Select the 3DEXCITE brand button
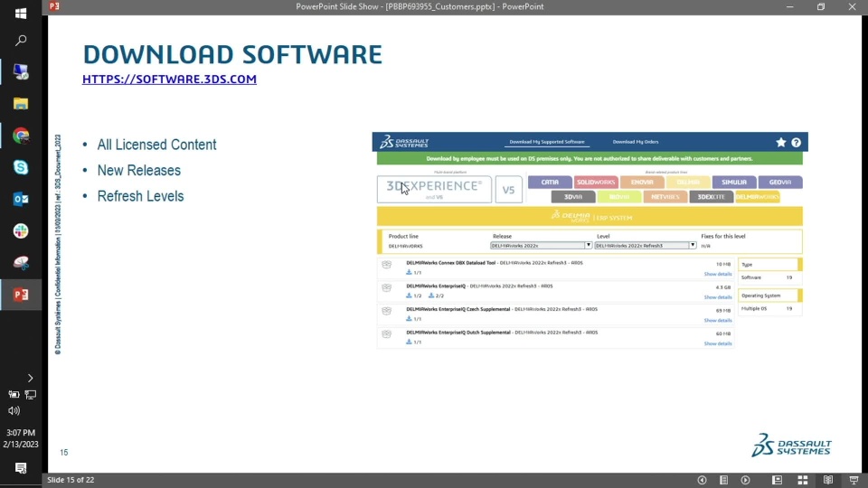 click(711, 197)
